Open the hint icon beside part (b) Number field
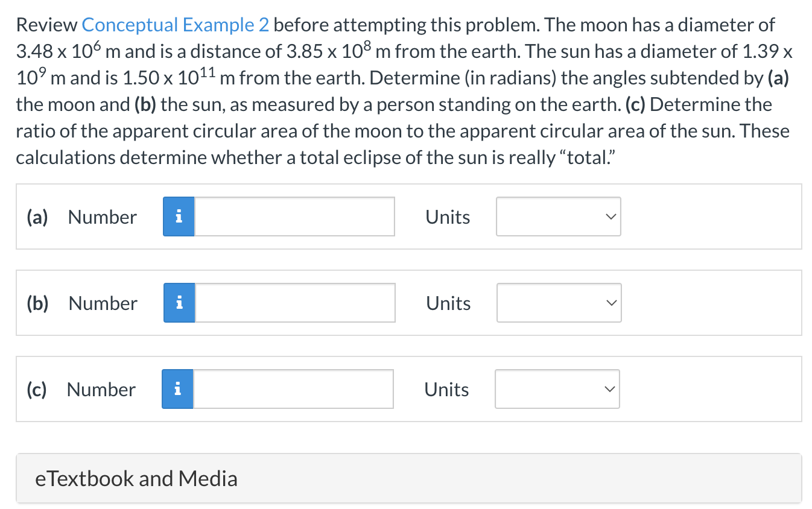The height and width of the screenshot is (509, 812). click(179, 303)
